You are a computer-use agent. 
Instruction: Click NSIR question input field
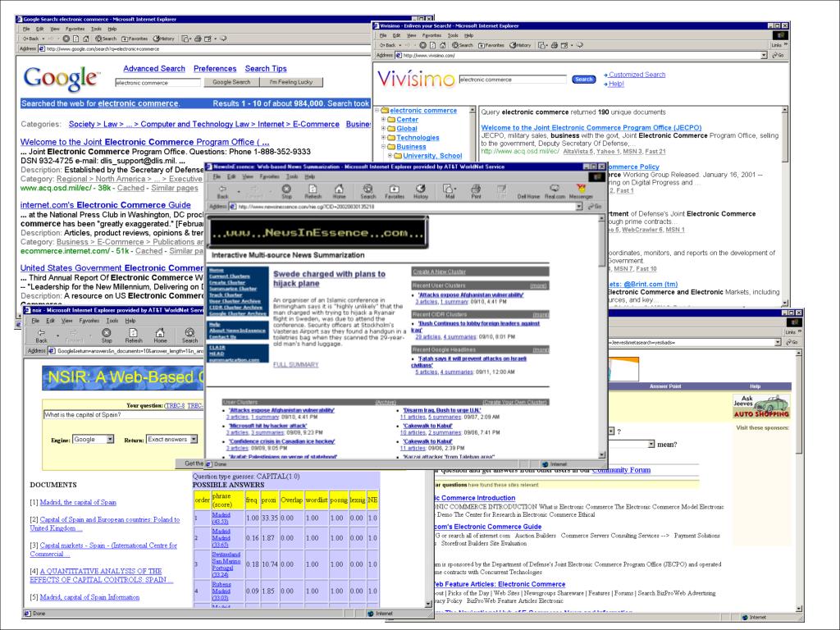tap(123, 415)
